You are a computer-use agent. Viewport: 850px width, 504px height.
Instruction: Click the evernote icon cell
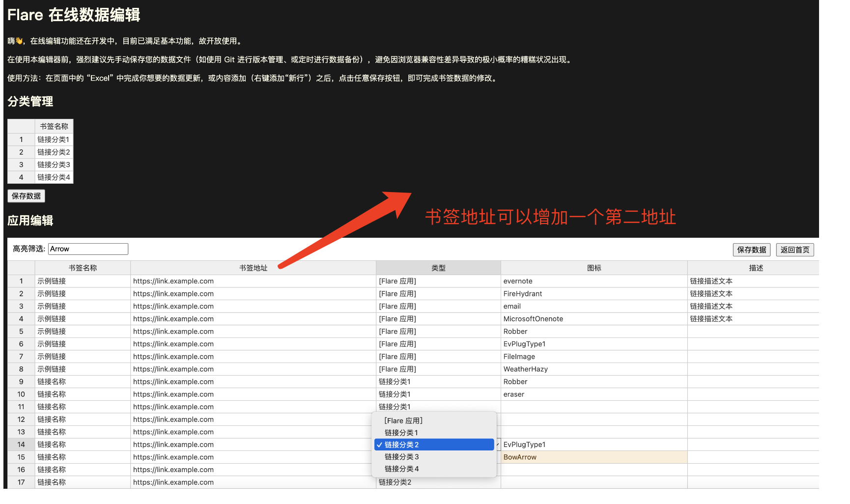tap(594, 281)
